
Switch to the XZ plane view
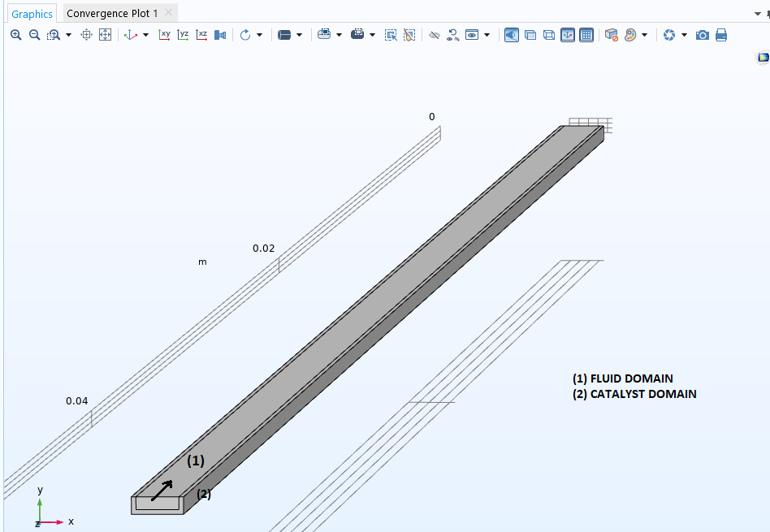click(x=201, y=35)
